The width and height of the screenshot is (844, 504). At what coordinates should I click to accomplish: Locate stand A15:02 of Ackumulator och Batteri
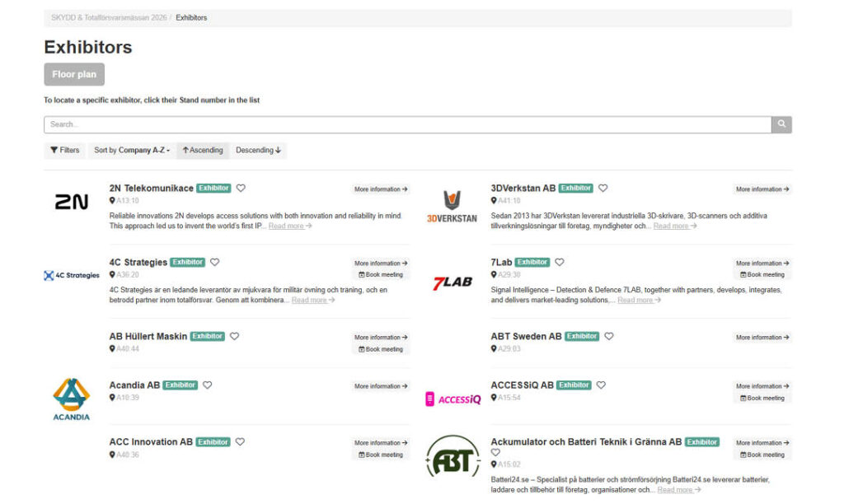509,464
